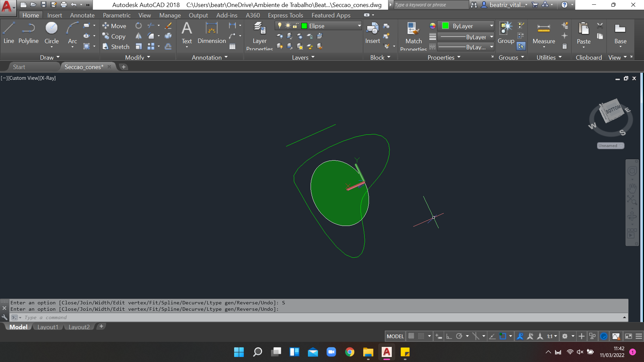
Task: Select the Mirror tool icon
Action: click(139, 36)
